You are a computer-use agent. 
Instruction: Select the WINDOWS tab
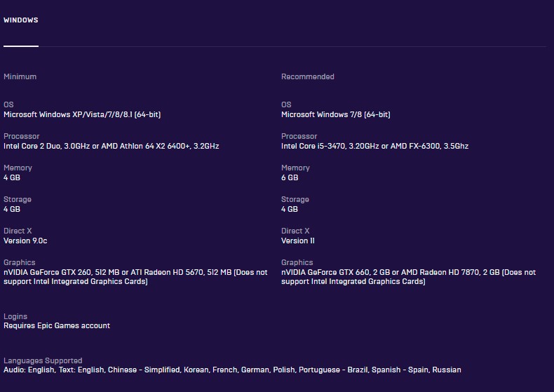[21, 20]
